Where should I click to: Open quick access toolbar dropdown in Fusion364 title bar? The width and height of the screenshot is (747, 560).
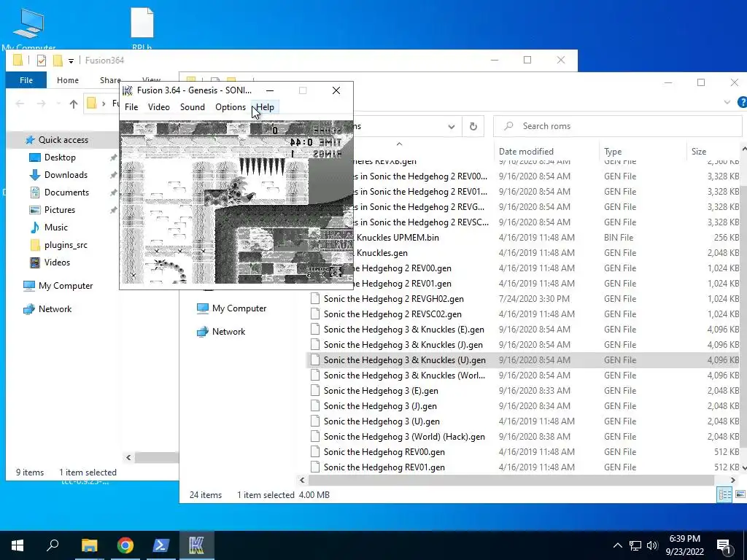(x=71, y=61)
